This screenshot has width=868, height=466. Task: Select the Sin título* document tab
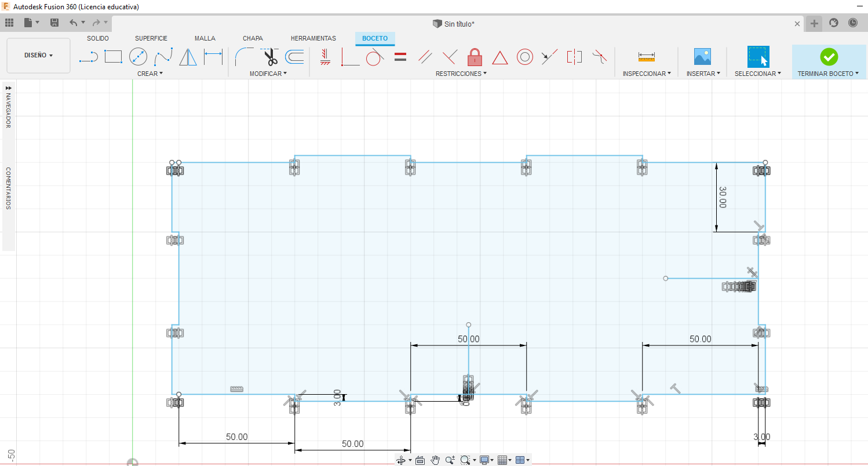point(454,24)
